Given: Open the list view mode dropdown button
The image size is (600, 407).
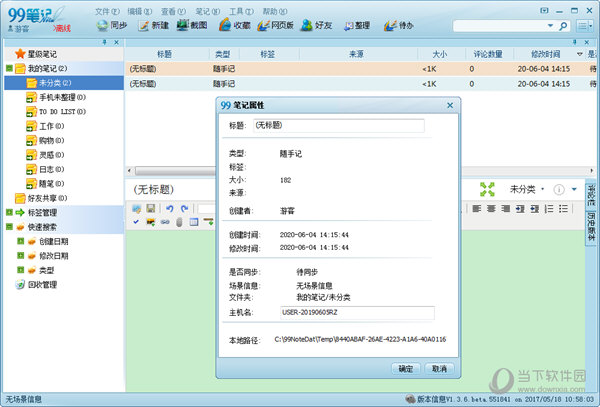Looking at the screenshot, I should (x=585, y=26).
